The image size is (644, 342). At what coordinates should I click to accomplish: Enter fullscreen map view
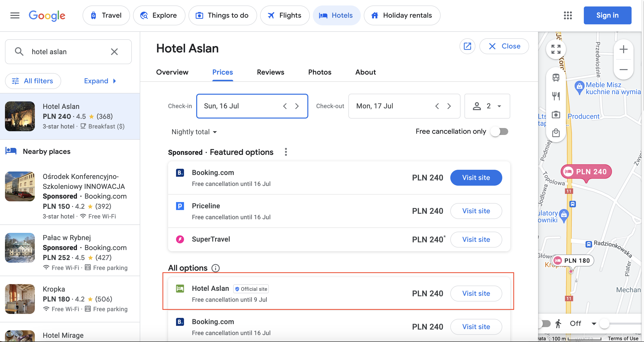556,49
